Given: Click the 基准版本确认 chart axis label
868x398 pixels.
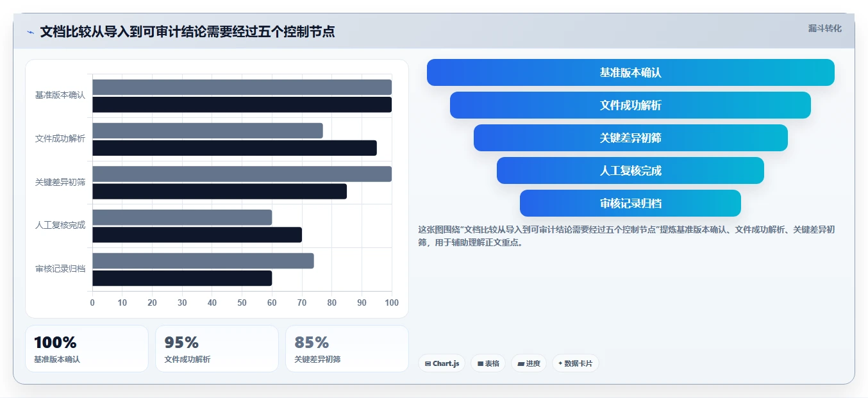Looking at the screenshot, I should (x=60, y=95).
